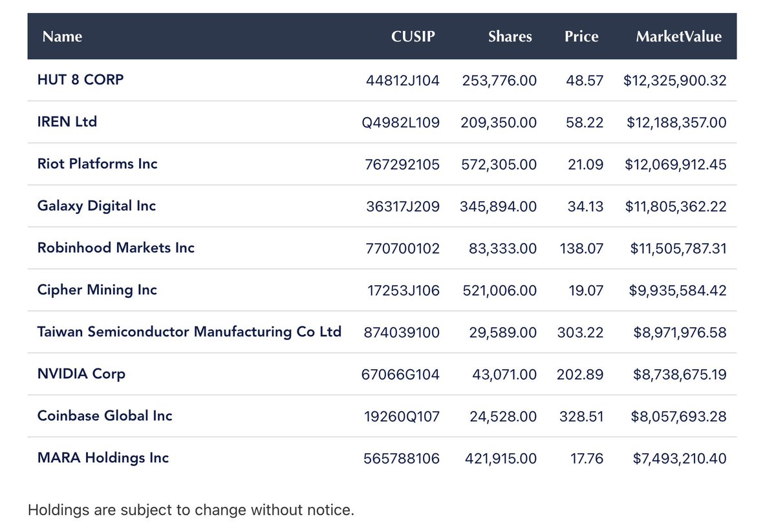Click shares value 209,350.00
776x532 pixels.
pos(499,123)
